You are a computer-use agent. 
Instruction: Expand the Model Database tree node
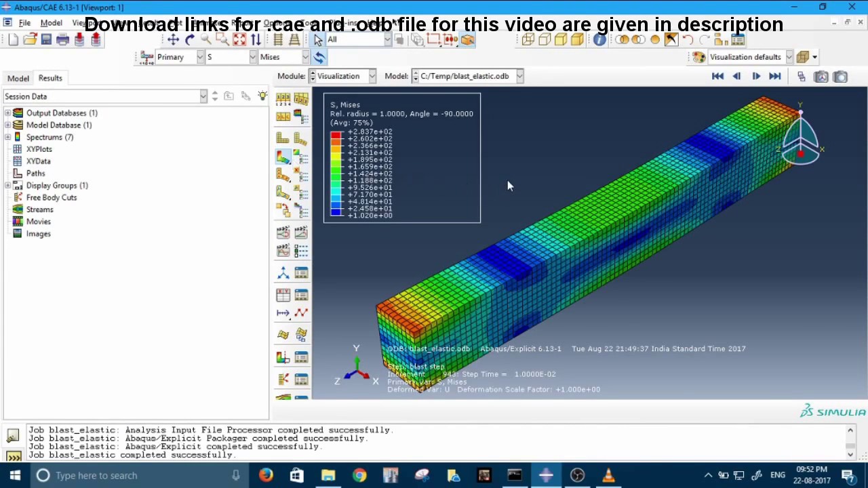[x=7, y=125]
